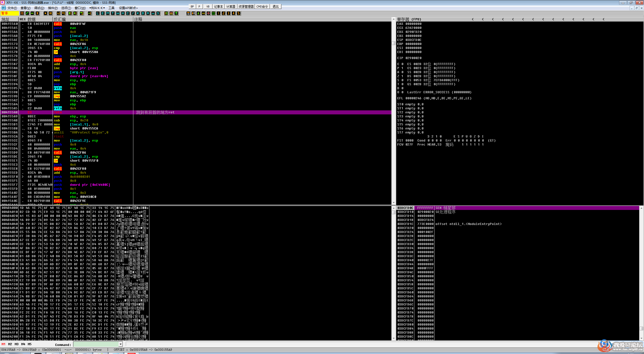
Task: Click the 计算器 (Calculator) button
Action: click(x=231, y=7)
